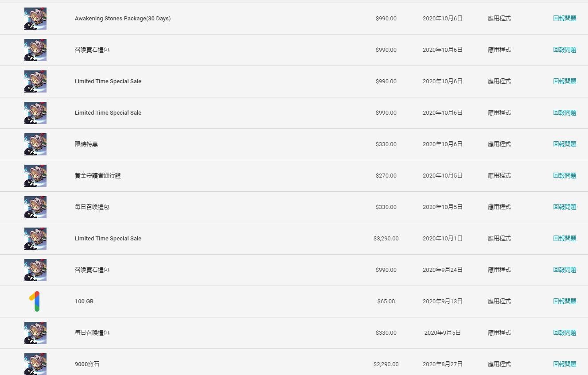The width and height of the screenshot is (588, 375).
Task: Open the Awakening Stones Package(30 Days) entry
Action: [x=123, y=19]
